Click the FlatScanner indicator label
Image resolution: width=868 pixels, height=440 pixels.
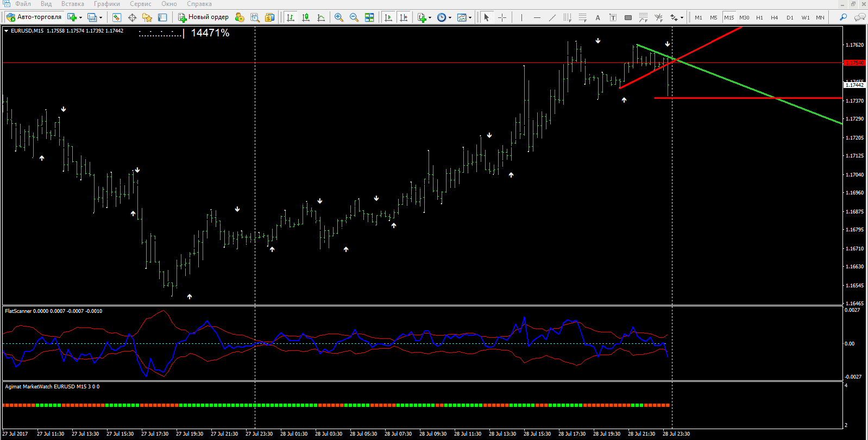coord(53,311)
